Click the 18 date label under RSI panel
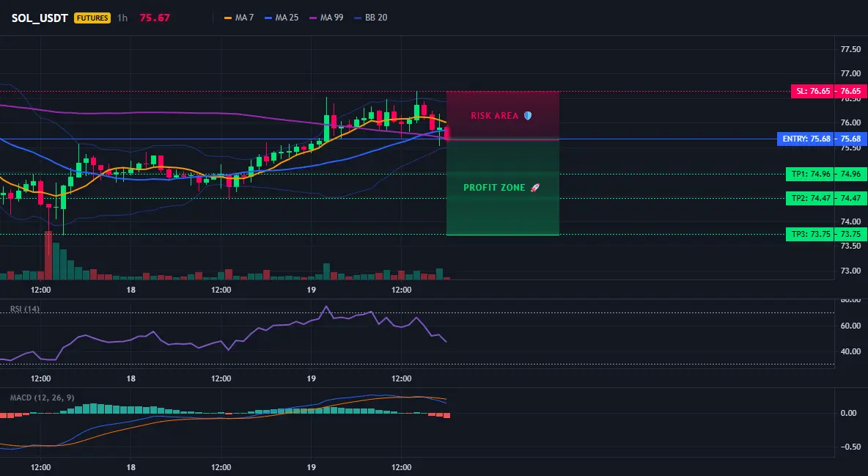Screen dimensions: 868x476 click(130, 378)
